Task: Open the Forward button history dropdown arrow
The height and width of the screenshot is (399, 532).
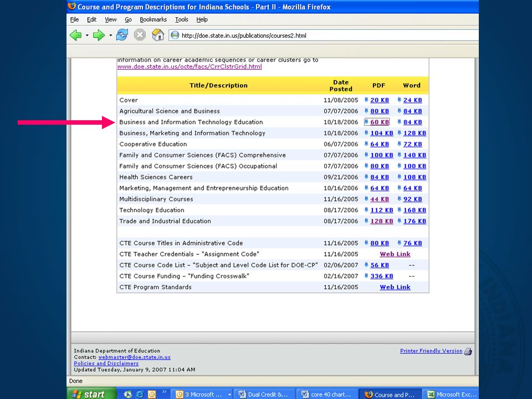Action: pos(111,35)
